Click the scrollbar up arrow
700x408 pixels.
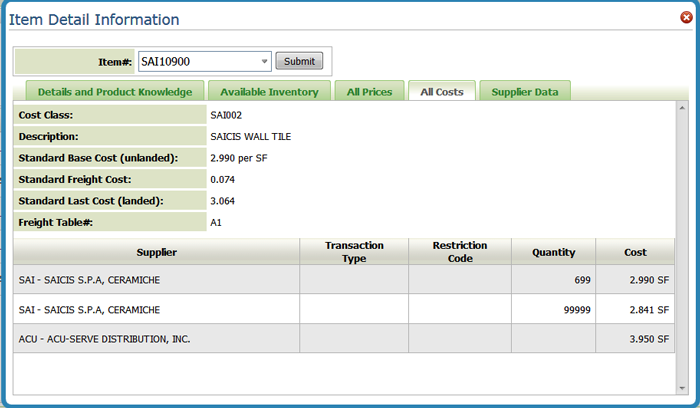coord(682,108)
